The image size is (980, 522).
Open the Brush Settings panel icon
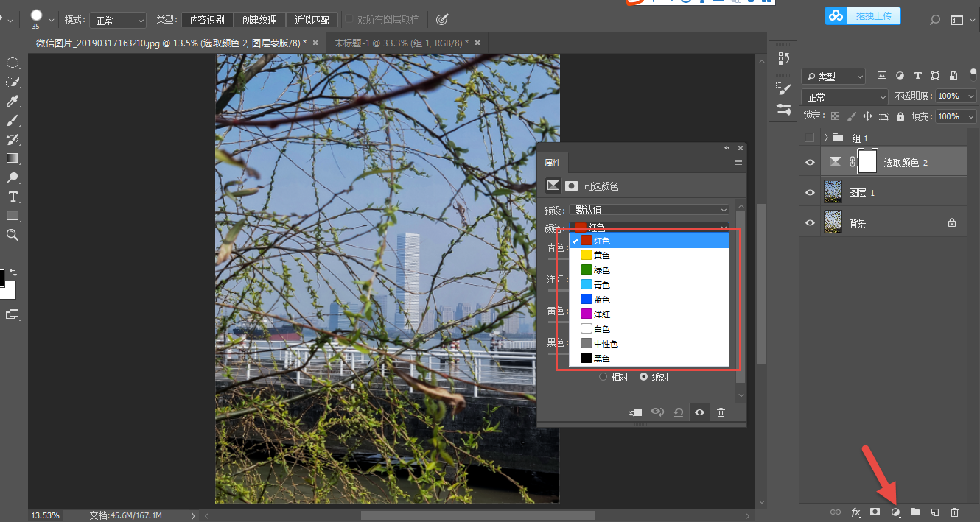783,89
